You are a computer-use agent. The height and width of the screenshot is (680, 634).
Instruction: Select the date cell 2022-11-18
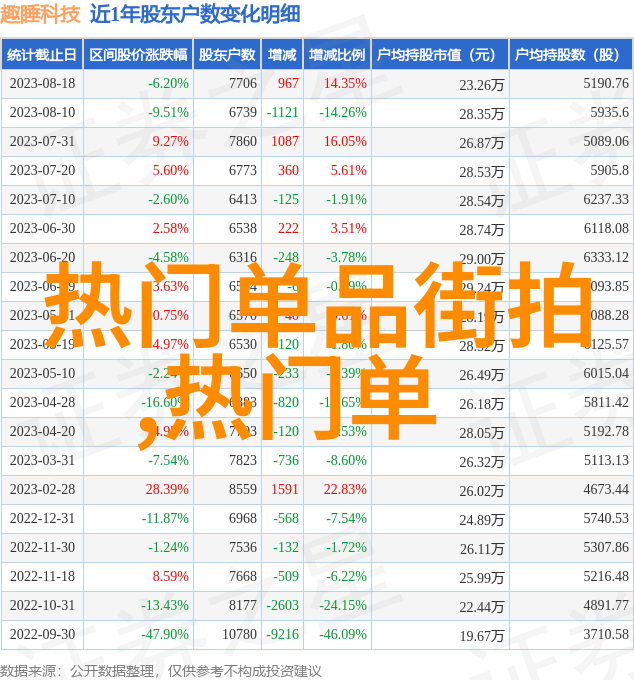(x=42, y=577)
